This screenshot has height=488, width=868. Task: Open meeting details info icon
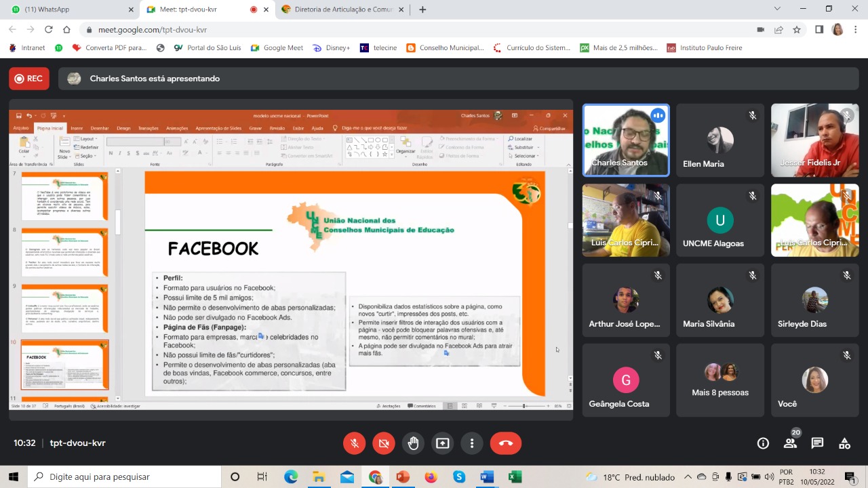(763, 443)
